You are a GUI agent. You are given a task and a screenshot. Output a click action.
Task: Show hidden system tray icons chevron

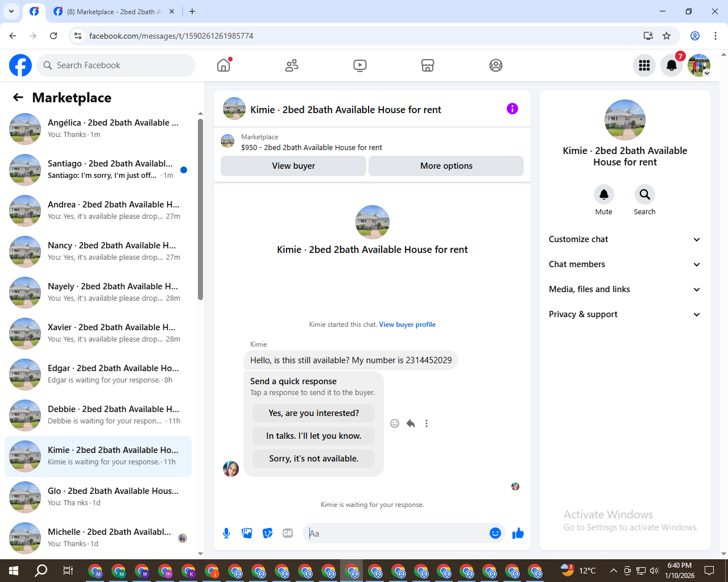click(613, 571)
